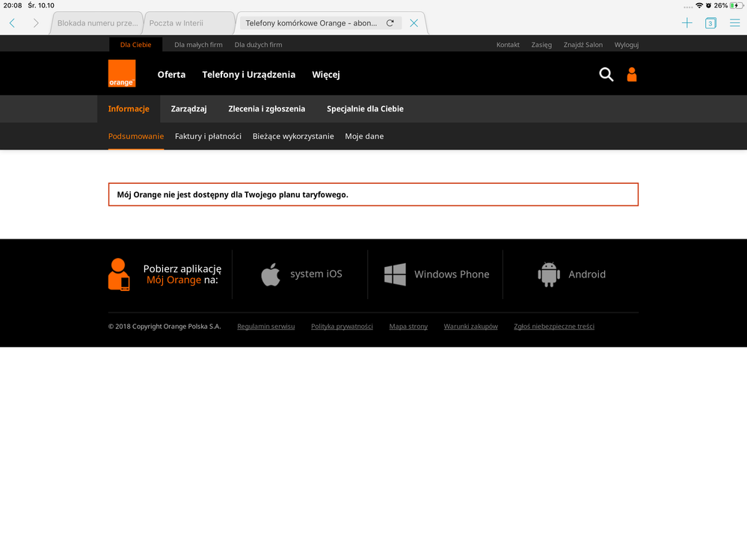
Task: Open the Faktury i płatności tab
Action: 208,136
